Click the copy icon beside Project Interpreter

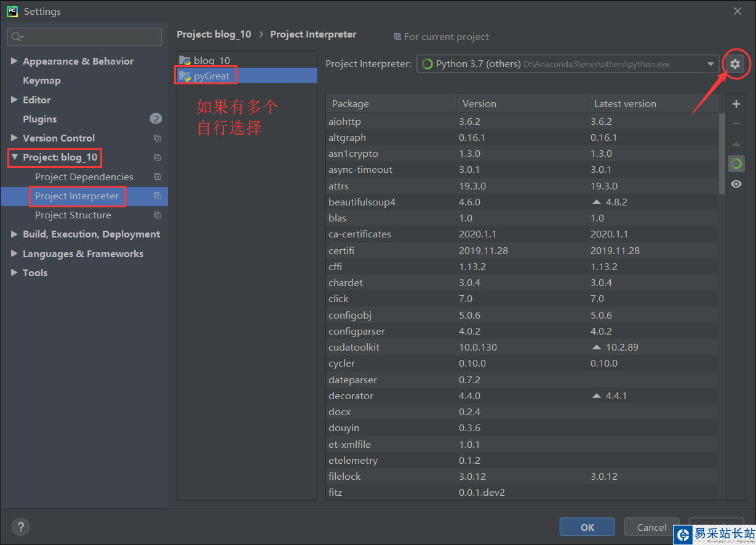[157, 196]
